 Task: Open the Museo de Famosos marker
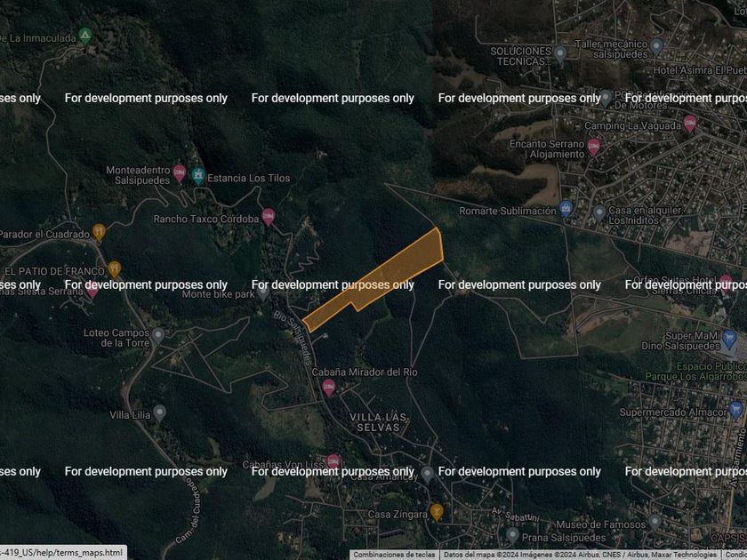tap(655, 522)
